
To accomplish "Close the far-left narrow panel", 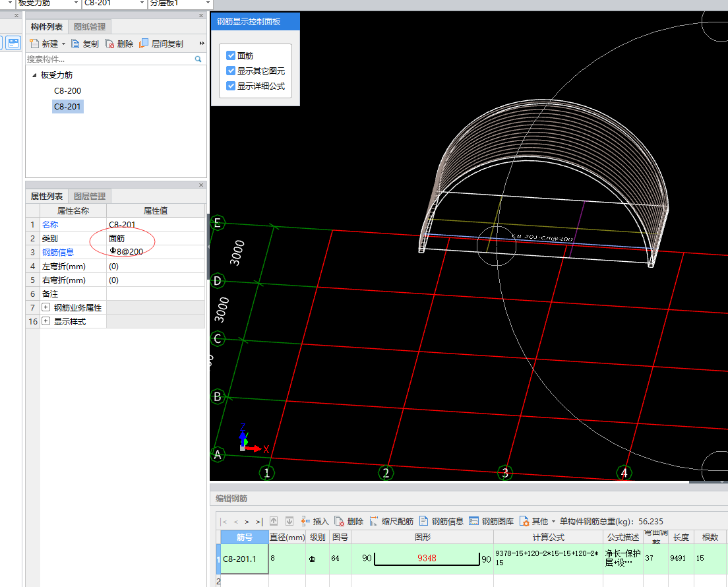I will 16,15.
